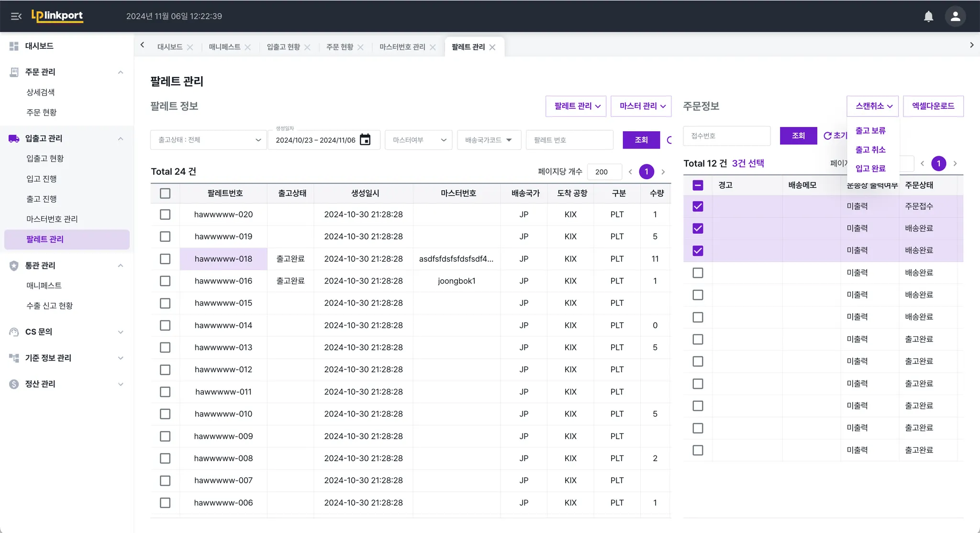This screenshot has height=533, width=980.
Task: Open calendar picker for creation date
Action: [365, 140]
